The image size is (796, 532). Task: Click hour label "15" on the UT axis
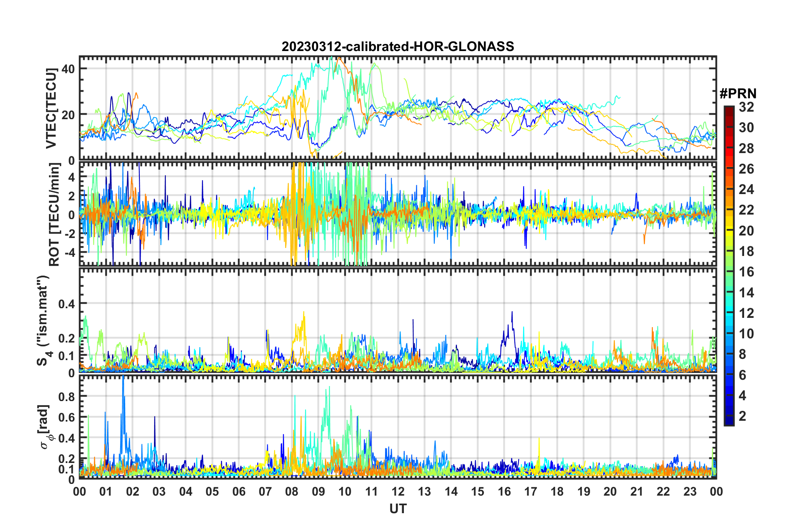pos(478,491)
